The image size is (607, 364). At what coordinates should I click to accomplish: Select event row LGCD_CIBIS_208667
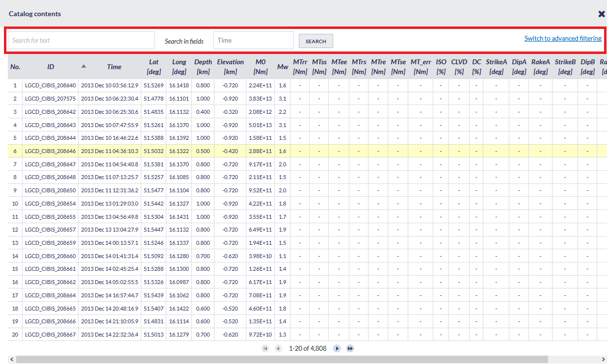coord(51,335)
